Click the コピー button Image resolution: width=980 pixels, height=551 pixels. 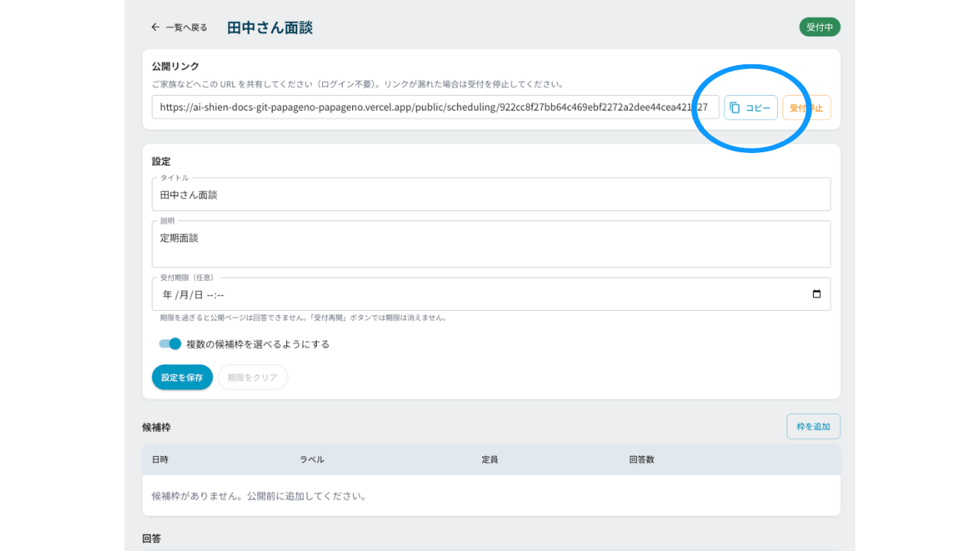[751, 108]
